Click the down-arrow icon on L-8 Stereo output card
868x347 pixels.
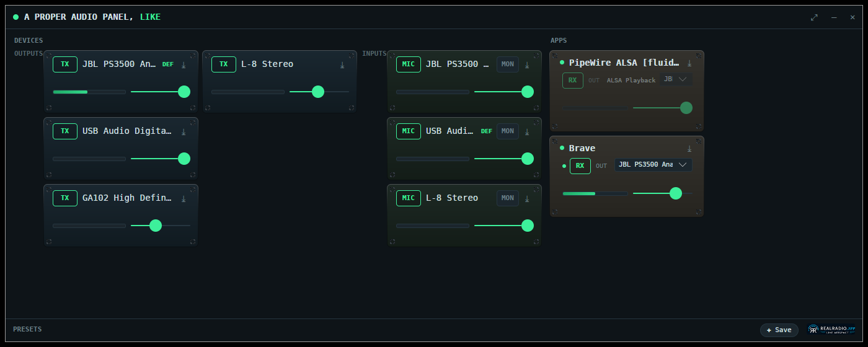[342, 64]
